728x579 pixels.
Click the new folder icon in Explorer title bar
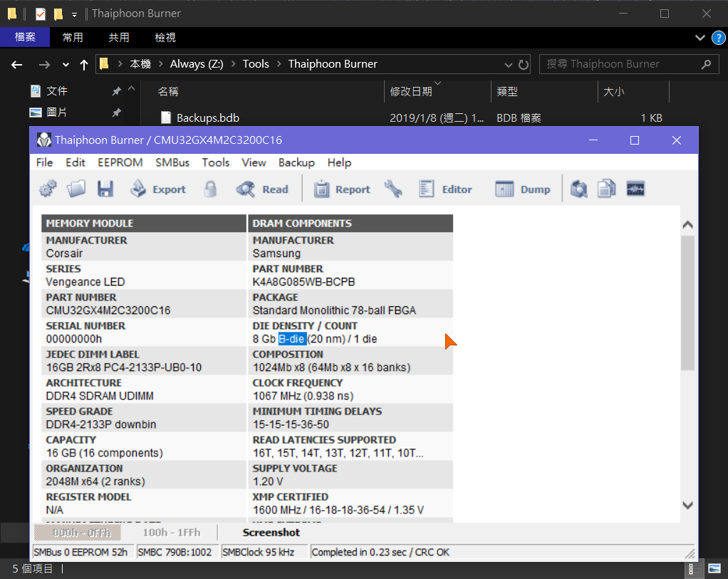tap(58, 14)
